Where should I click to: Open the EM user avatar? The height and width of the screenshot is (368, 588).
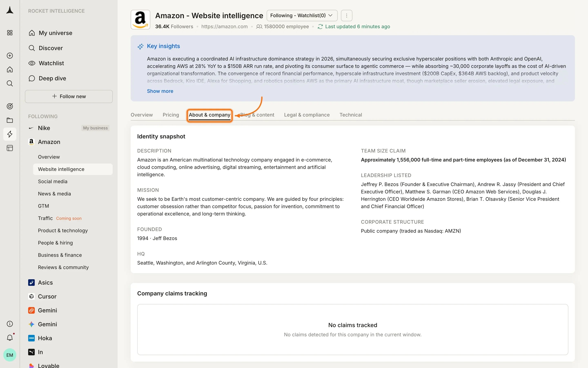click(10, 355)
